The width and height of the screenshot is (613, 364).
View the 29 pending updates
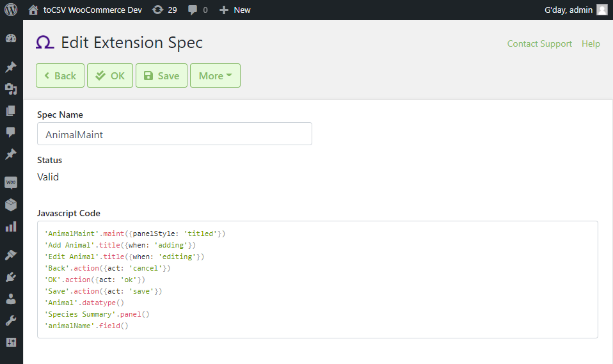164,10
